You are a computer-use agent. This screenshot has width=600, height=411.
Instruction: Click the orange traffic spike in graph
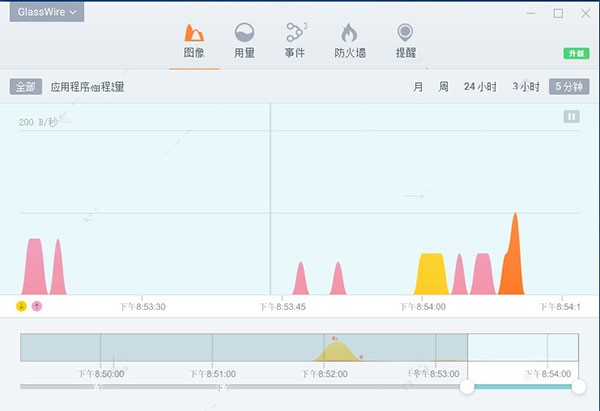click(512, 265)
